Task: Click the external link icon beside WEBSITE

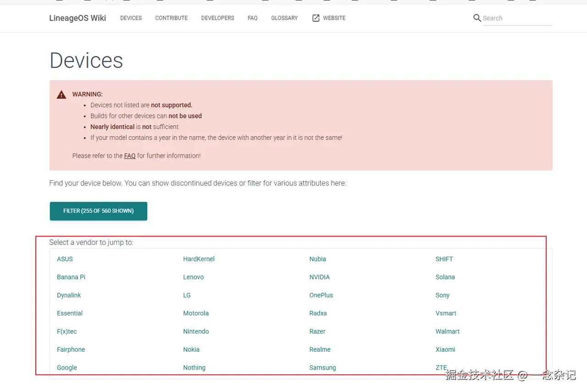Action: tap(316, 18)
